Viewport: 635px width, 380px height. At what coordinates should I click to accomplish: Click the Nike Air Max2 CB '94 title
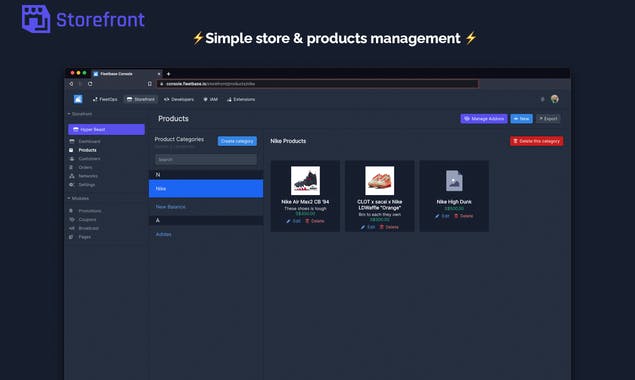click(x=305, y=202)
